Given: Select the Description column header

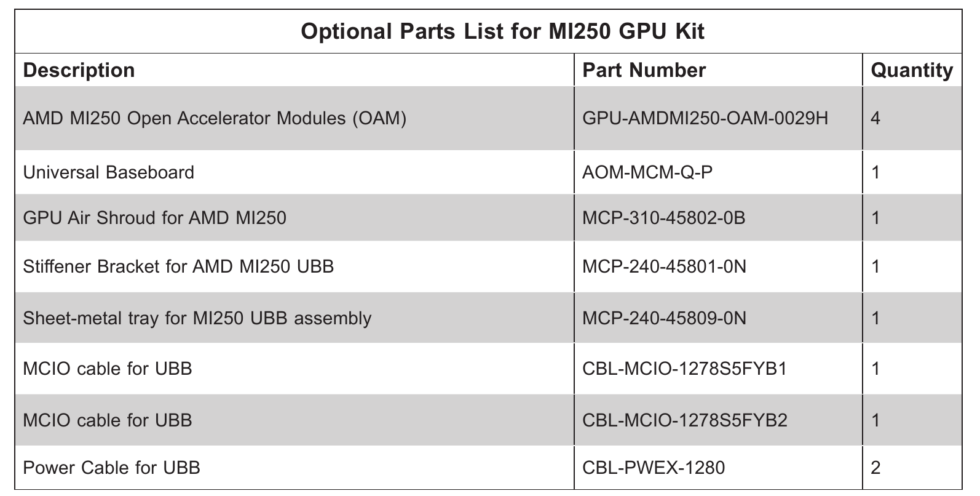Looking at the screenshot, I should (x=79, y=70).
